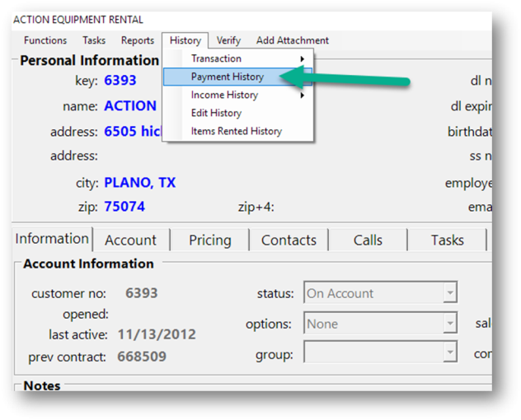Open the Contacts tab
Image resolution: width=521 pixels, height=420 pixels.
(289, 240)
